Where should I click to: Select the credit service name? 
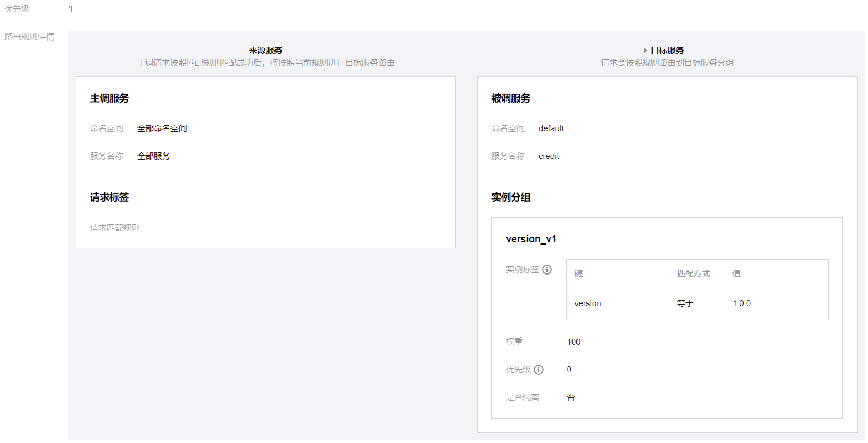pyautogui.click(x=549, y=156)
